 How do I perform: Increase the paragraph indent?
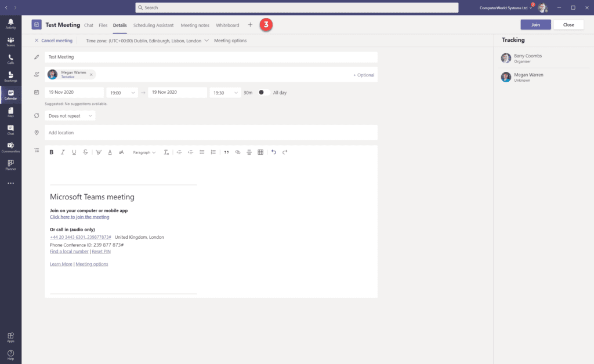190,152
